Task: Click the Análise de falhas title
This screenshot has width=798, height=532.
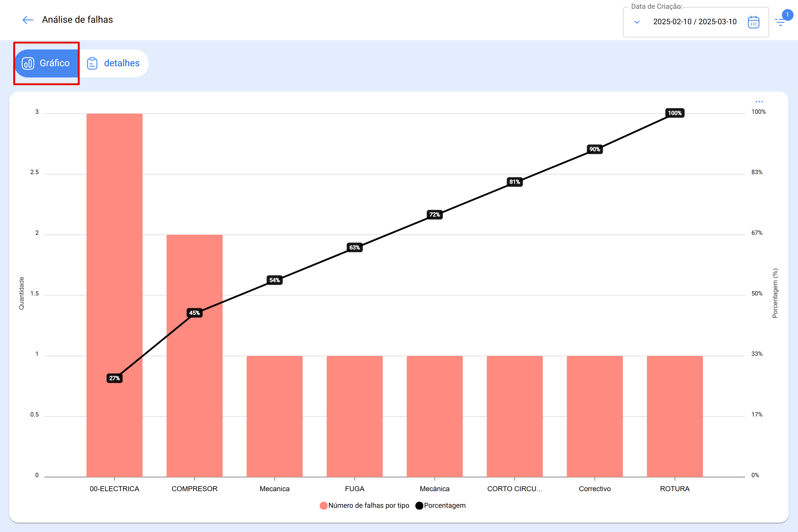Action: click(x=77, y=20)
